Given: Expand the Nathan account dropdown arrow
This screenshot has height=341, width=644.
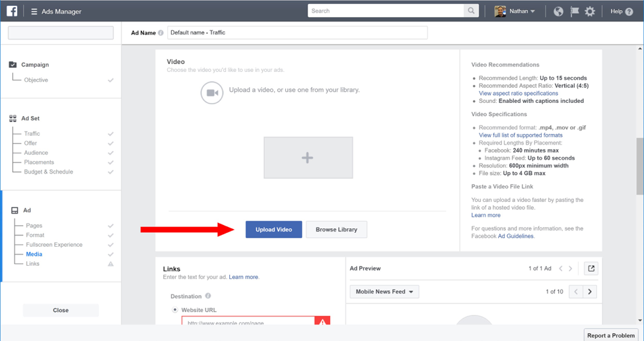Looking at the screenshot, I should pos(532,11).
